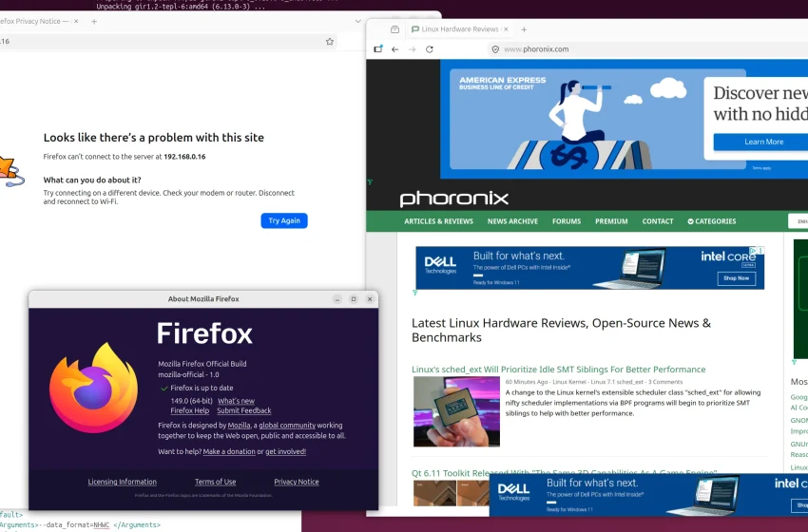The height and width of the screenshot is (532, 808).
Task: Click the tab overview icon in the Phoronix window
Action: [394, 29]
